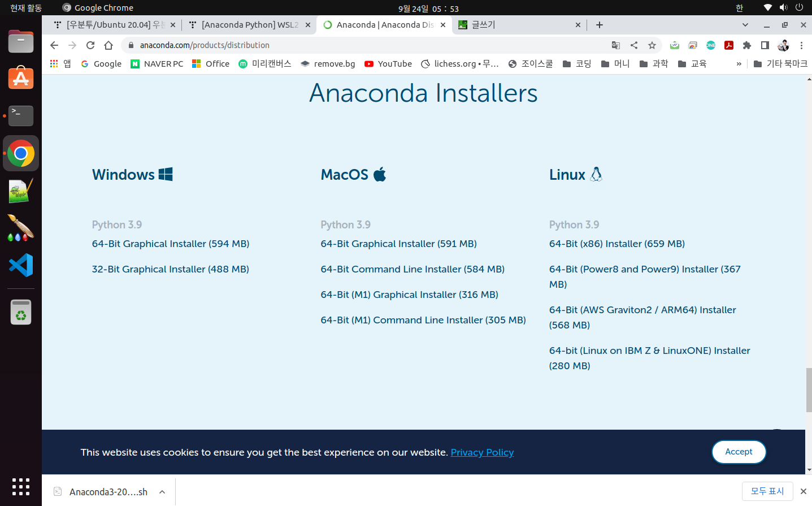The image size is (812, 506).
Task: Open NAVER PC bookmark
Action: pyautogui.click(x=157, y=64)
